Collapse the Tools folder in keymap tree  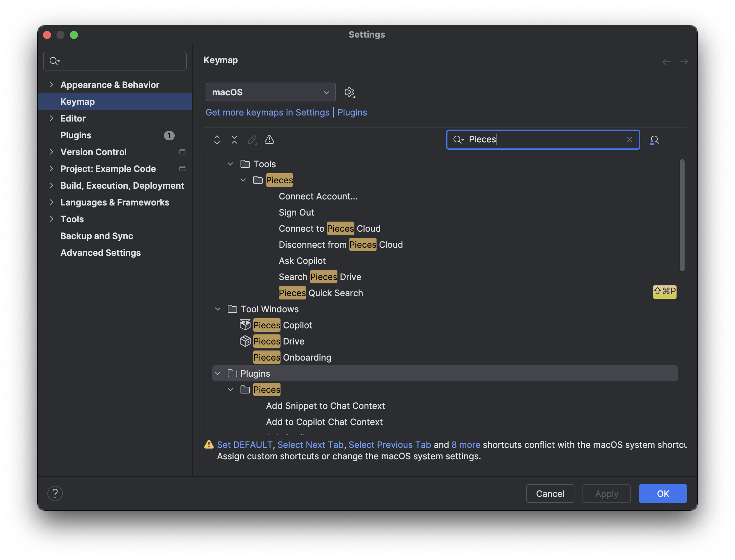coord(230,164)
